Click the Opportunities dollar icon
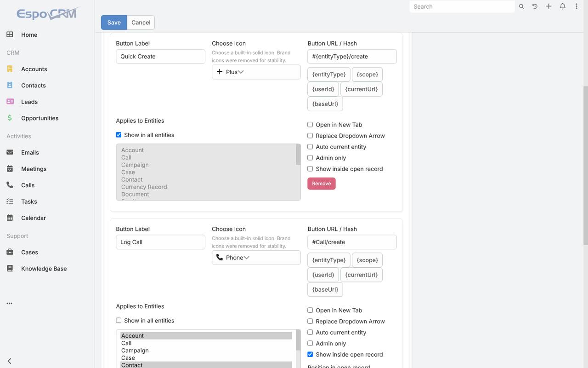 pos(10,118)
